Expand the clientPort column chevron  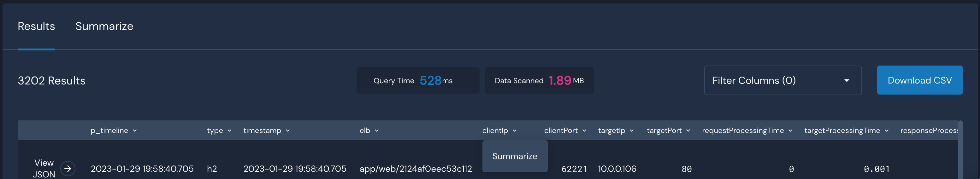coord(584,131)
